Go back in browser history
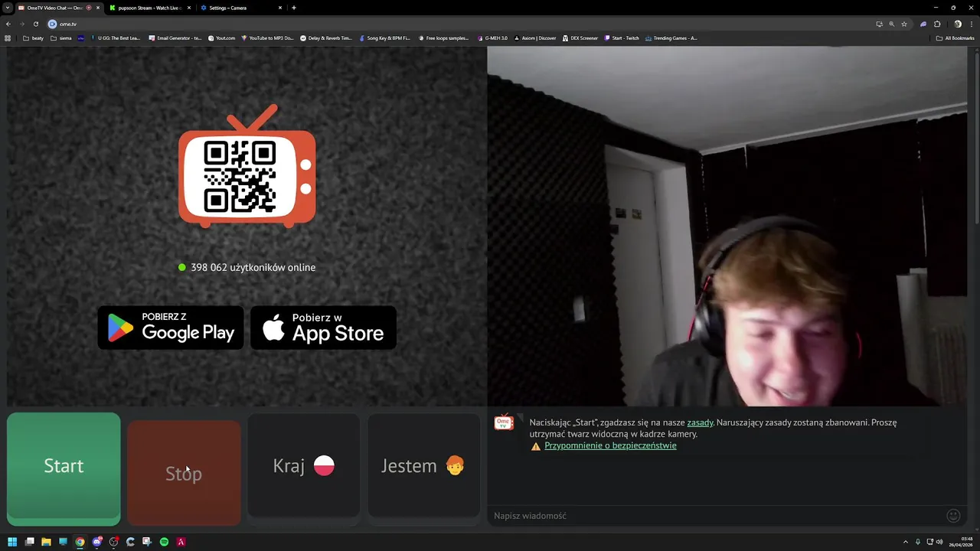 pyautogui.click(x=8, y=24)
